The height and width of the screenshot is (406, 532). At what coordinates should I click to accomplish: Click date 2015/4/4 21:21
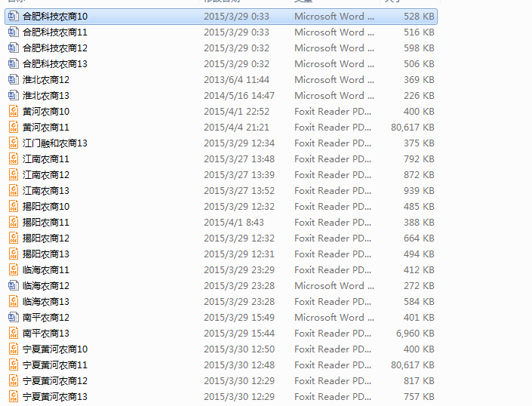click(x=236, y=128)
